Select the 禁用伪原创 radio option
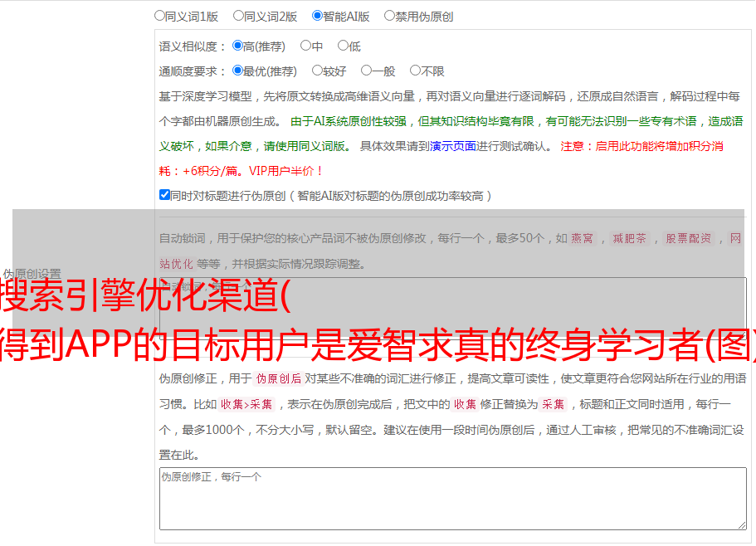The height and width of the screenshot is (546, 756). click(x=389, y=16)
